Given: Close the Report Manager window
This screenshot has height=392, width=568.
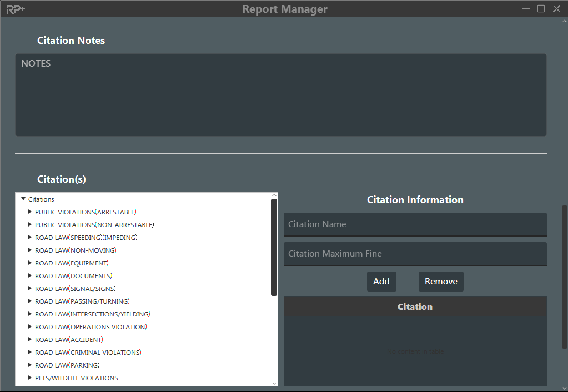Looking at the screenshot, I should (556, 9).
